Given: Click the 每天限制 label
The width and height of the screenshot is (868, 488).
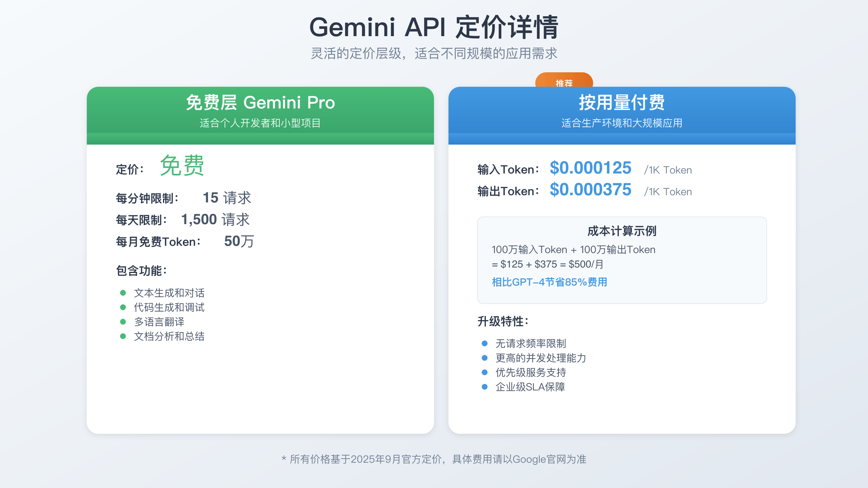Looking at the screenshot, I should [141, 220].
